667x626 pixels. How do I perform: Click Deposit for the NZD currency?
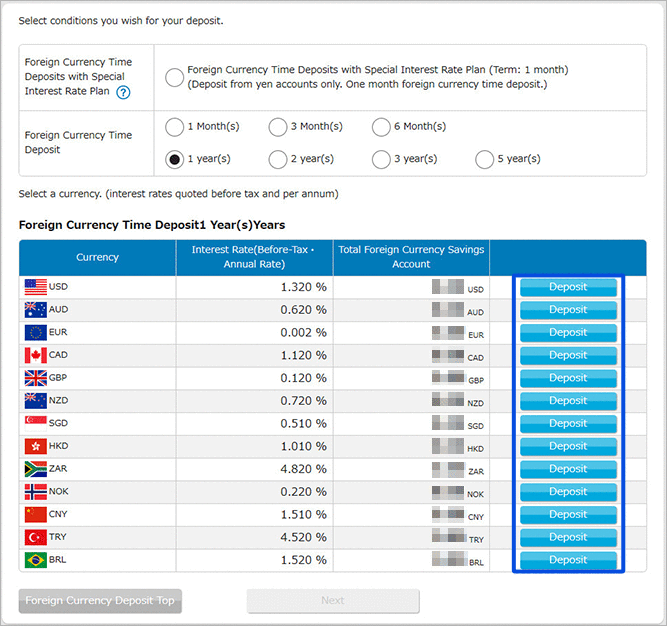coord(568,401)
